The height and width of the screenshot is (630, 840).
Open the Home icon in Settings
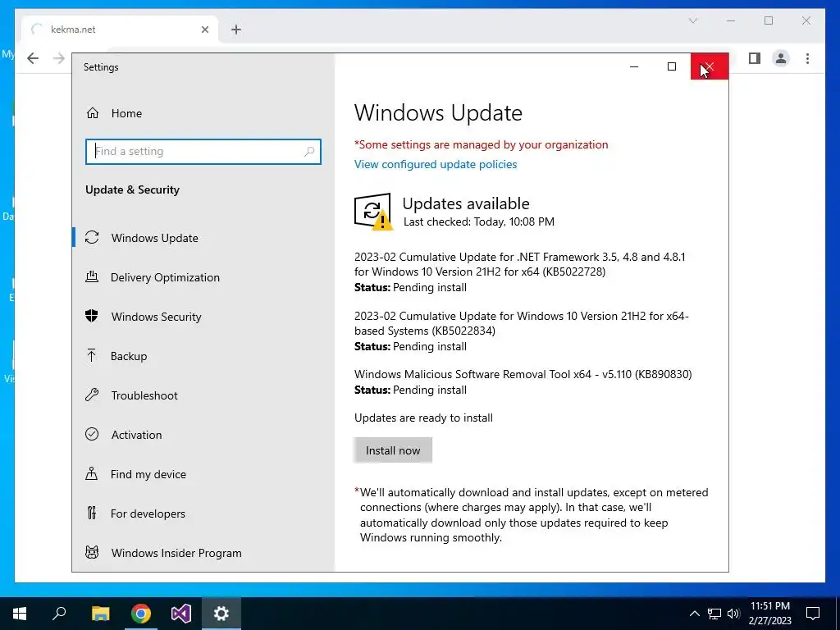(93, 113)
